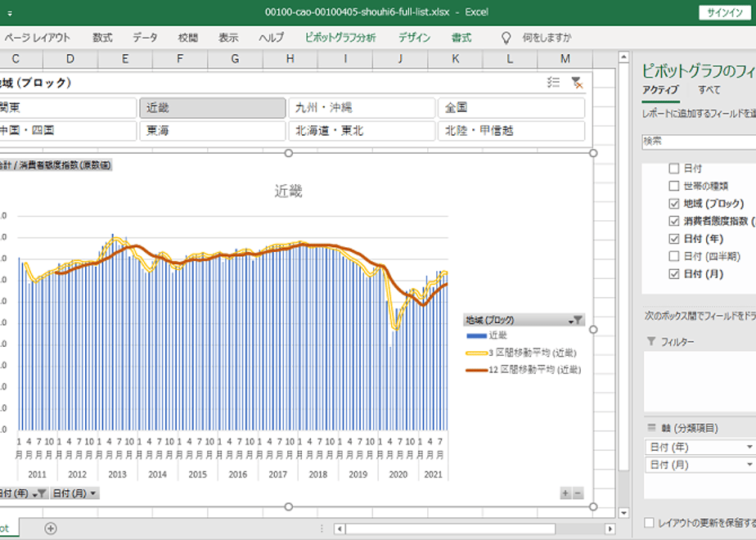Check the 日付 field checkbox

674,169
